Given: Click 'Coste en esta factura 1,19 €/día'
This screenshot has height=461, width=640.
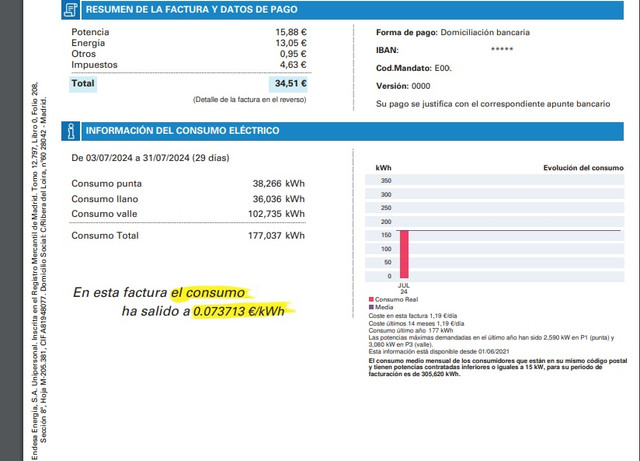Looking at the screenshot, I should click(x=413, y=316).
